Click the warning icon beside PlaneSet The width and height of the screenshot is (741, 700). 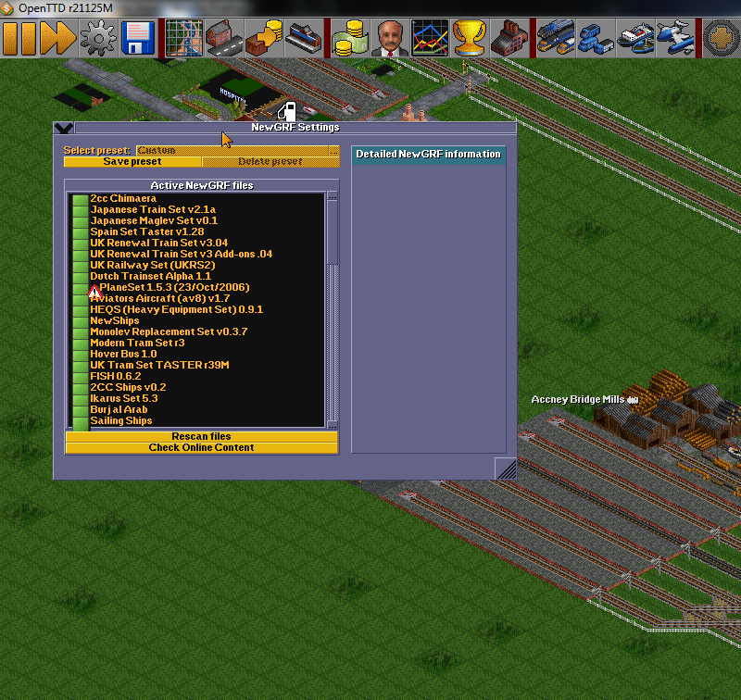click(x=95, y=292)
